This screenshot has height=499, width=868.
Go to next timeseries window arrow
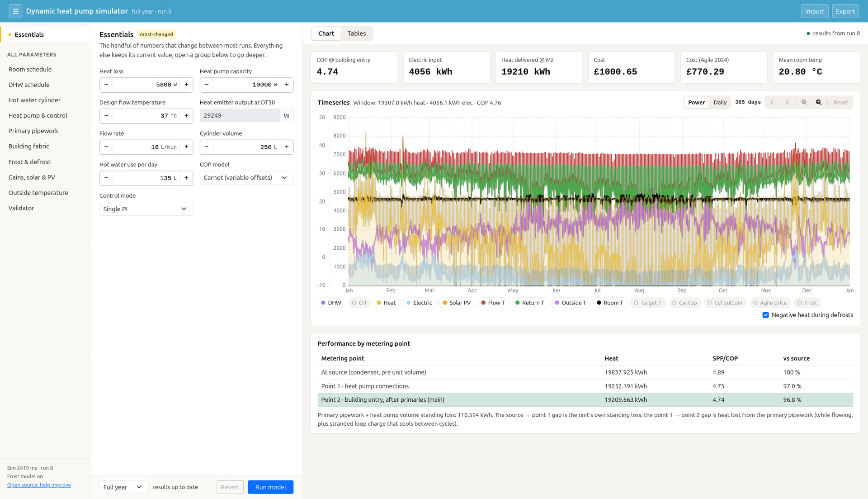tap(787, 102)
